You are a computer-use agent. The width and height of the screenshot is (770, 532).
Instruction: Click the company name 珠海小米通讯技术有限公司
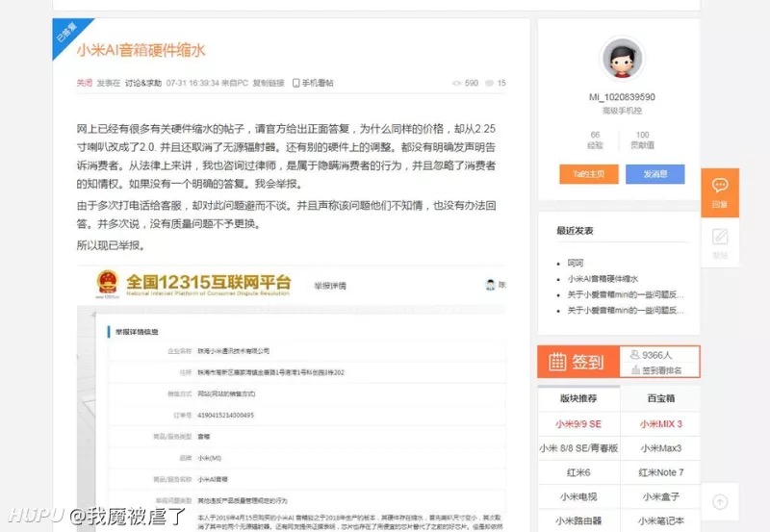coord(233,351)
